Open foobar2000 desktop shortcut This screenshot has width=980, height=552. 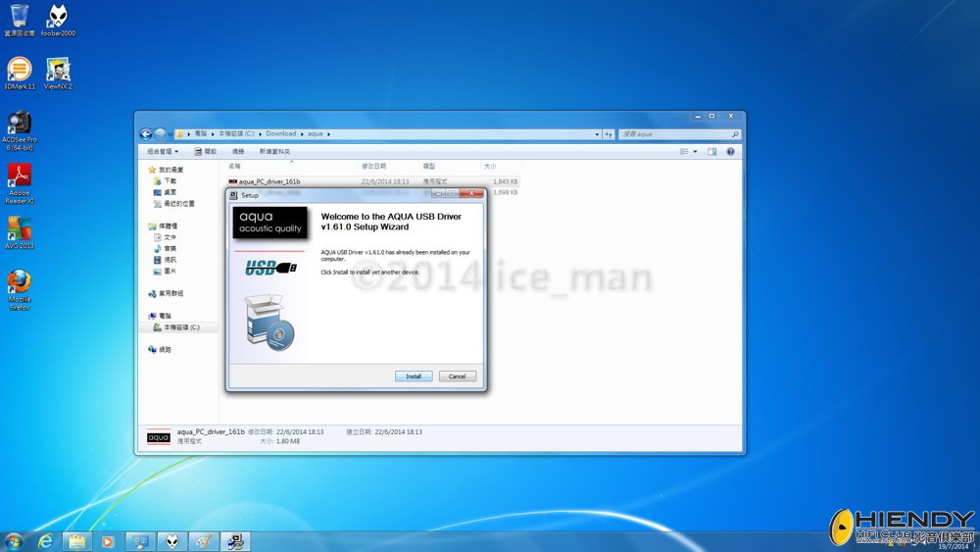click(58, 17)
